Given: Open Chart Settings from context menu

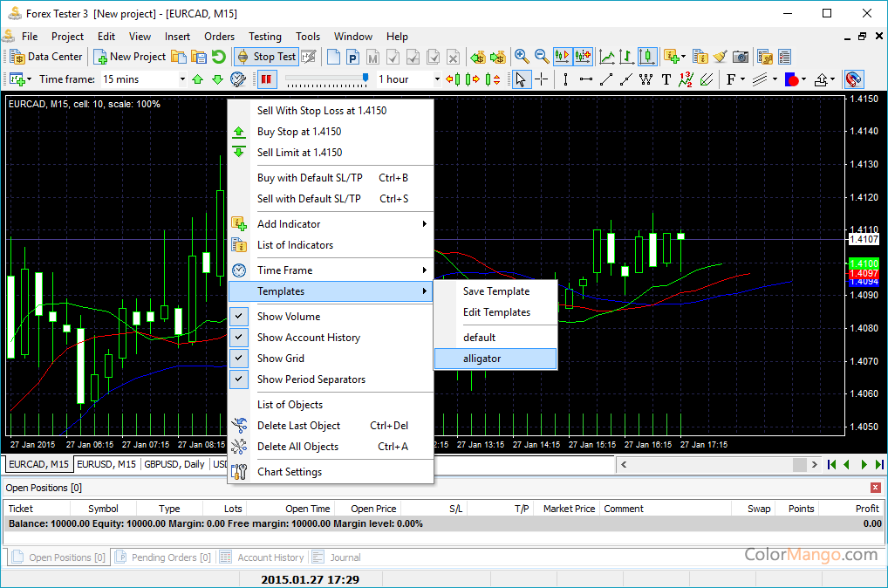Looking at the screenshot, I should [x=331, y=472].
